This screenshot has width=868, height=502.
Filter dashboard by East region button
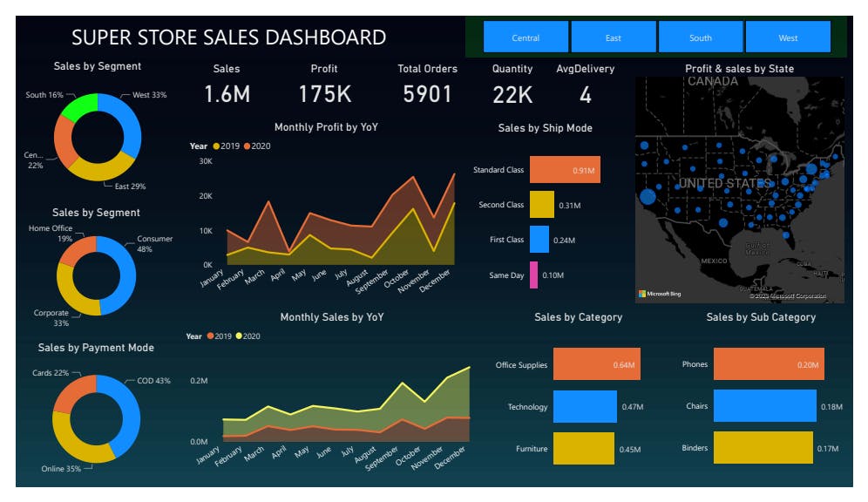point(614,37)
